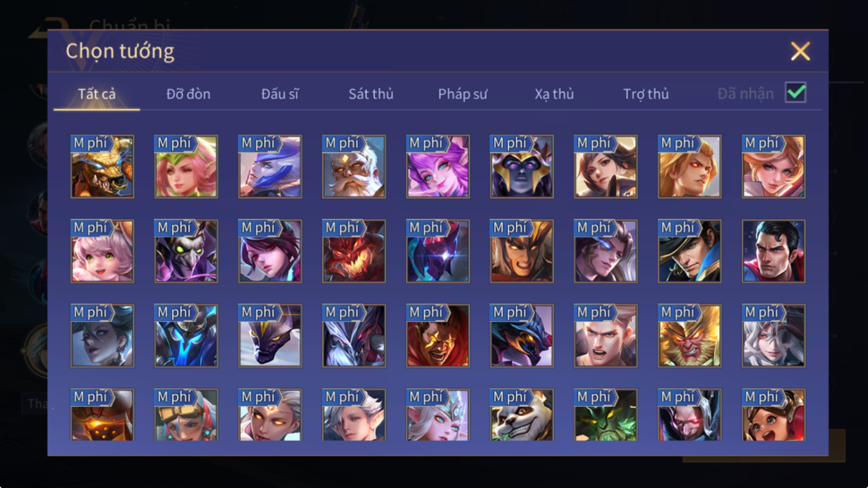
Task: Choose the pink-haired girl with green eyes
Action: tap(102, 251)
